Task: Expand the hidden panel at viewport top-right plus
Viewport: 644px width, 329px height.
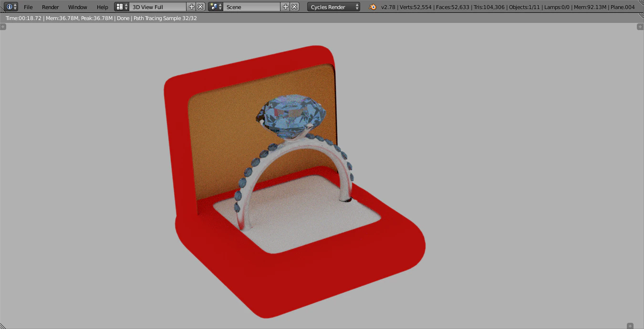Action: (x=640, y=27)
